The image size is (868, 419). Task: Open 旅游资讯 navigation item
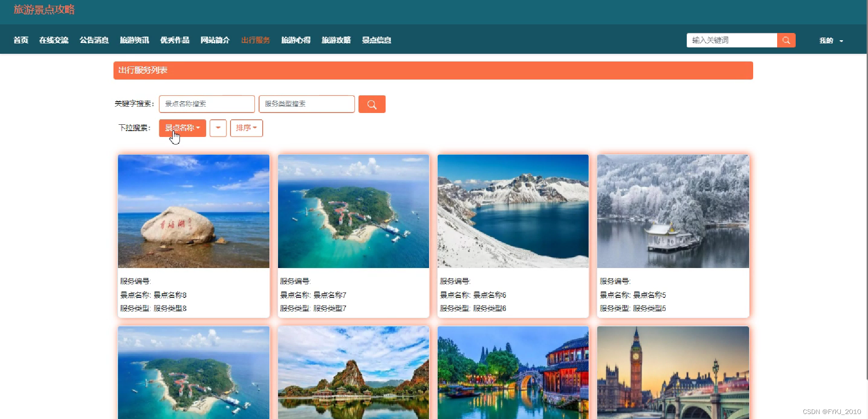click(x=134, y=40)
